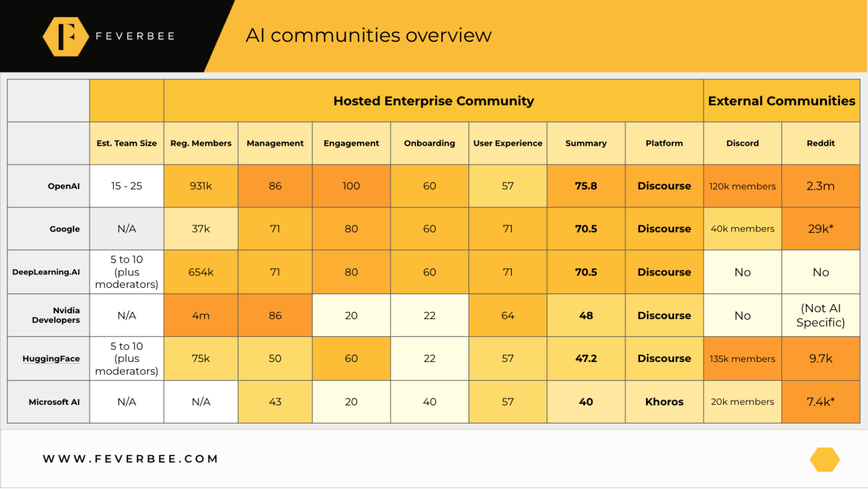
Task: Click DeepLearning.AI's Summary score of 70.5
Action: tap(586, 272)
